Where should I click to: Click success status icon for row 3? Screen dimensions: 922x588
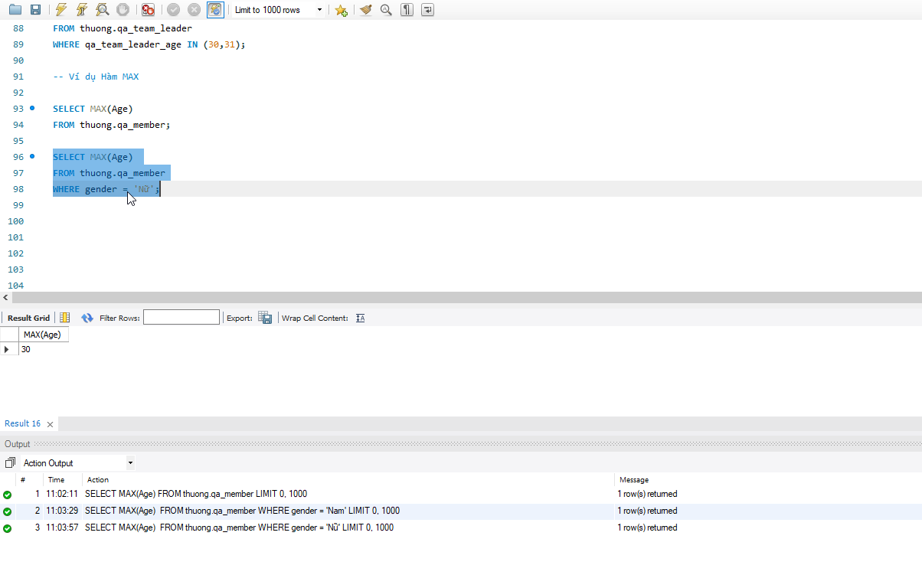(x=8, y=528)
